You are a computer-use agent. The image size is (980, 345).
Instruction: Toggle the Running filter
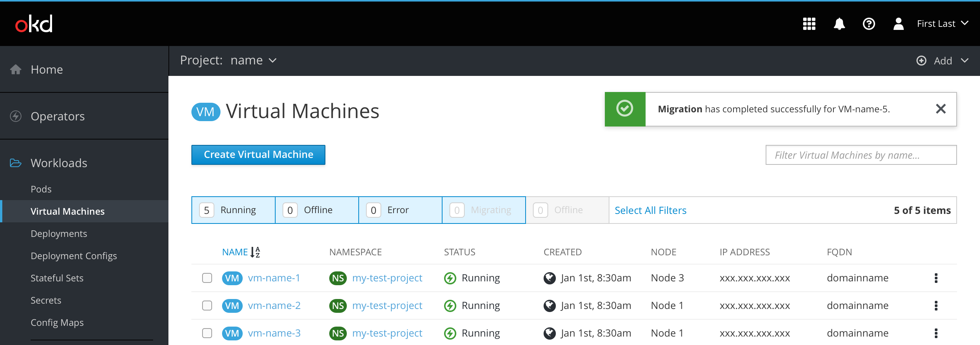[x=234, y=210]
